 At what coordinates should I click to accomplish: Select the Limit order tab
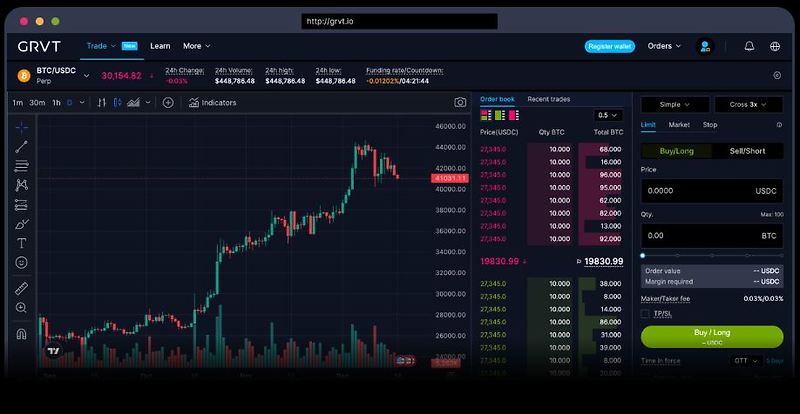click(x=648, y=125)
